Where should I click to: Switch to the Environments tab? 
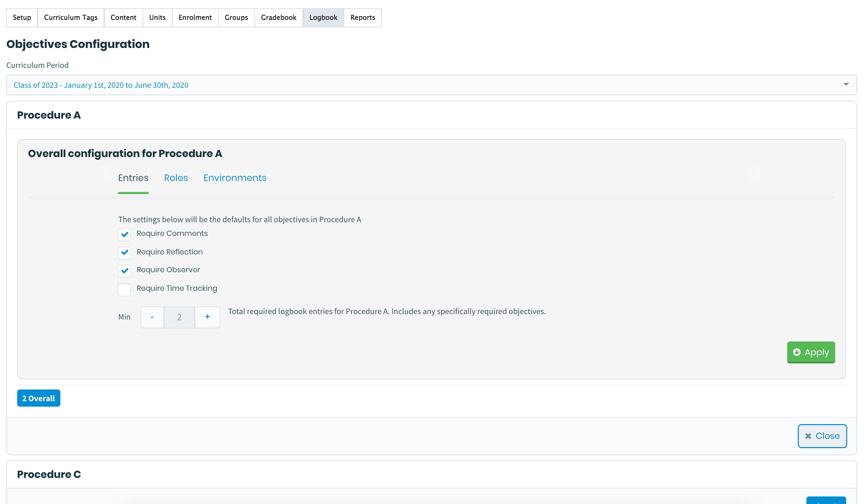coord(235,178)
